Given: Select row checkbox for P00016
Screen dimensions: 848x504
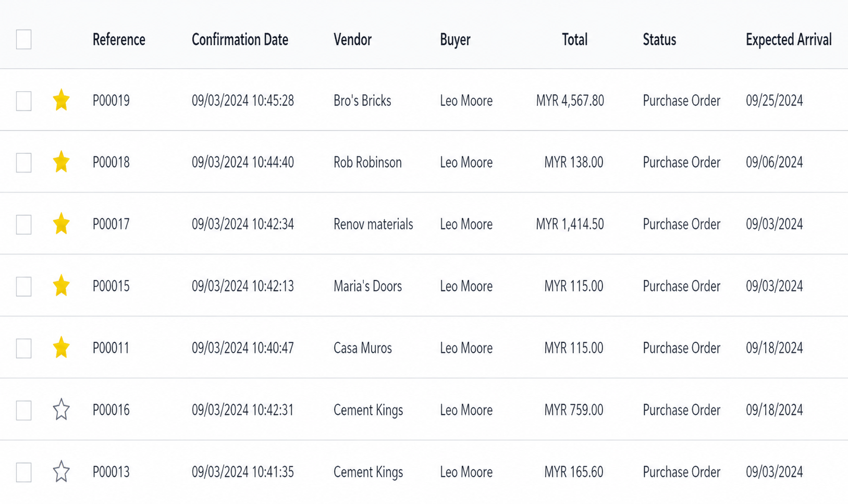Looking at the screenshot, I should click(23, 410).
